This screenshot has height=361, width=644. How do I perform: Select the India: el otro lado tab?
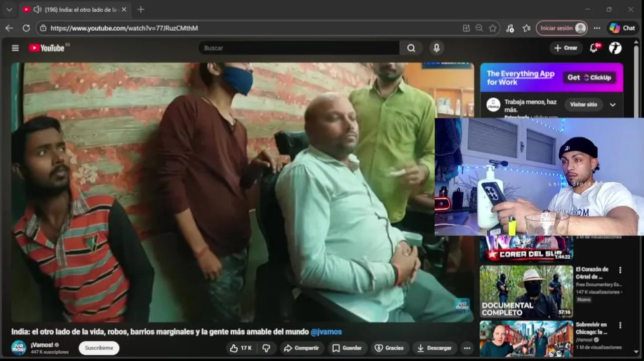pyautogui.click(x=74, y=10)
